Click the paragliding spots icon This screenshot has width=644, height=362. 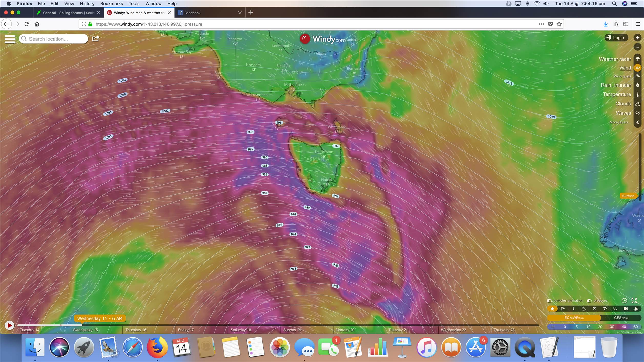(x=605, y=309)
